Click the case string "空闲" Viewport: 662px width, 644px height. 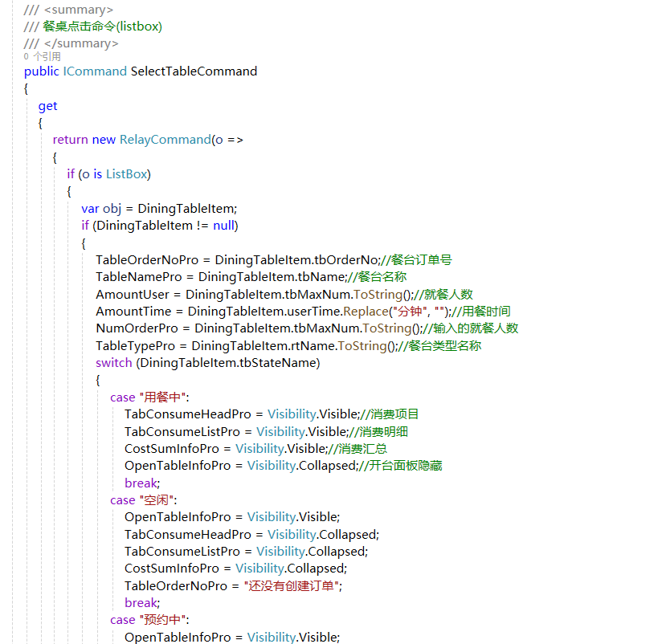[156, 500]
